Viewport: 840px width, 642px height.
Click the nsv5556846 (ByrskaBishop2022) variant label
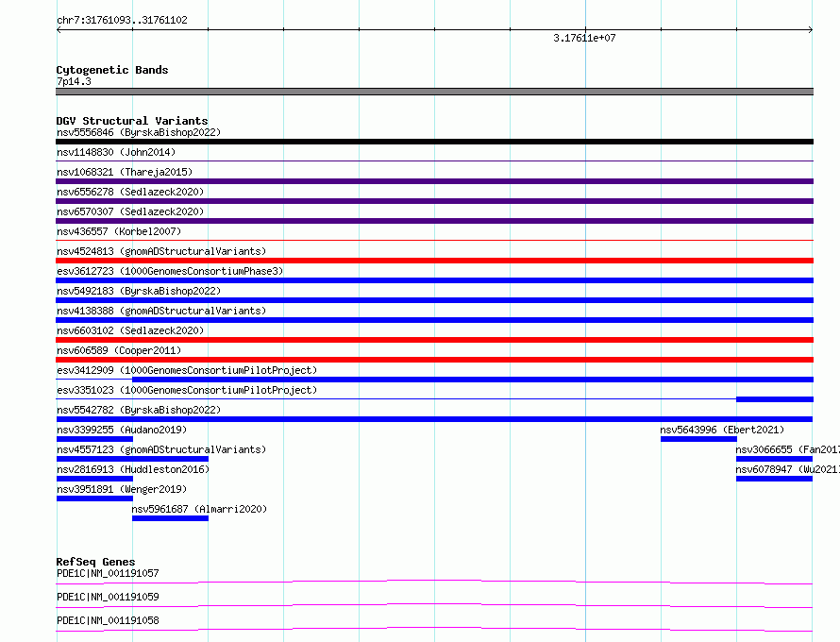[138, 132]
